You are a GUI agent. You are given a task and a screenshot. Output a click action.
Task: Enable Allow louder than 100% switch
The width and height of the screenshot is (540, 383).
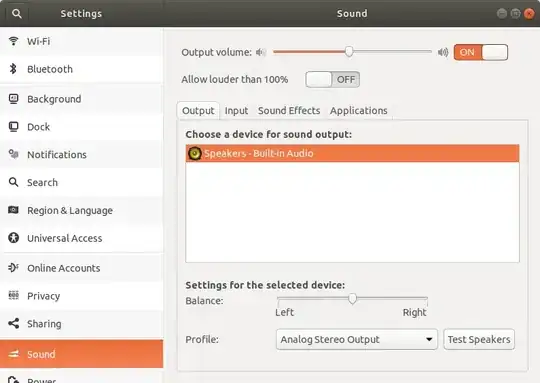(333, 80)
